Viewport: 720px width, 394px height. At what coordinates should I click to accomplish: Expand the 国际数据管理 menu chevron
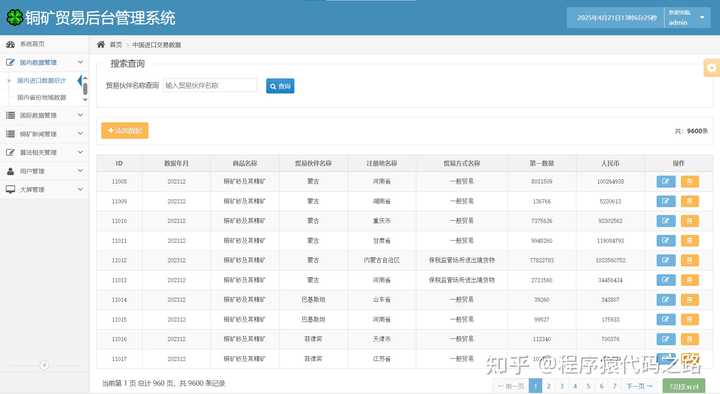80,115
